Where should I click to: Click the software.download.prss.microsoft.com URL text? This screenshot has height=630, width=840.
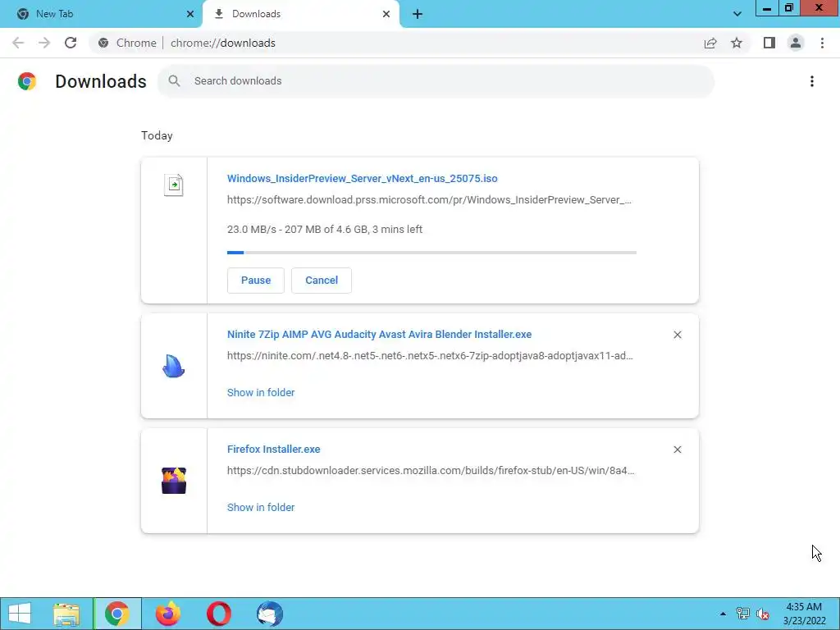coord(429,200)
